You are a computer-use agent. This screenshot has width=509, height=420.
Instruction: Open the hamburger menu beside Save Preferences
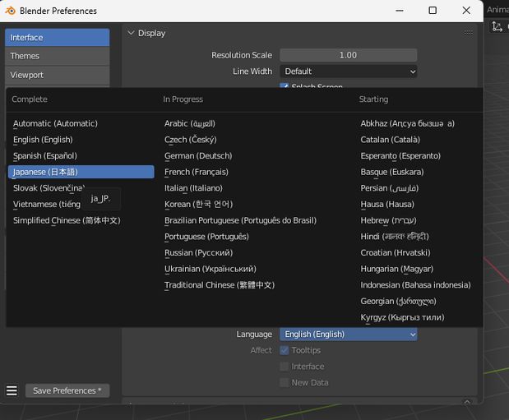click(x=12, y=390)
